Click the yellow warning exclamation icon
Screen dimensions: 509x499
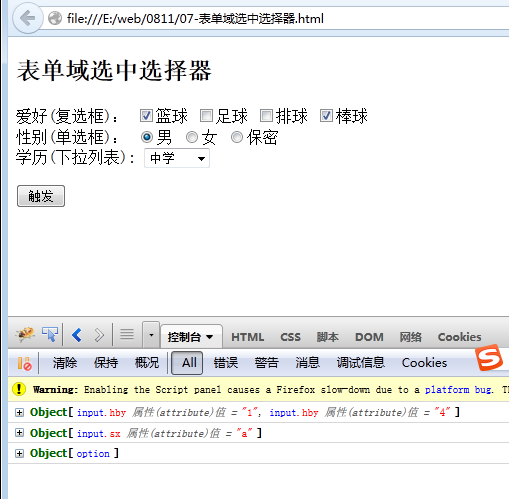click(19, 389)
